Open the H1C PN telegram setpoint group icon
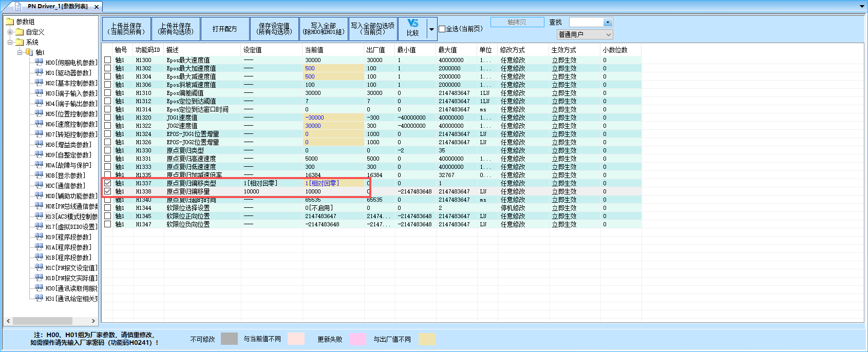Image resolution: width=868 pixels, height=352 pixels. 39,267
